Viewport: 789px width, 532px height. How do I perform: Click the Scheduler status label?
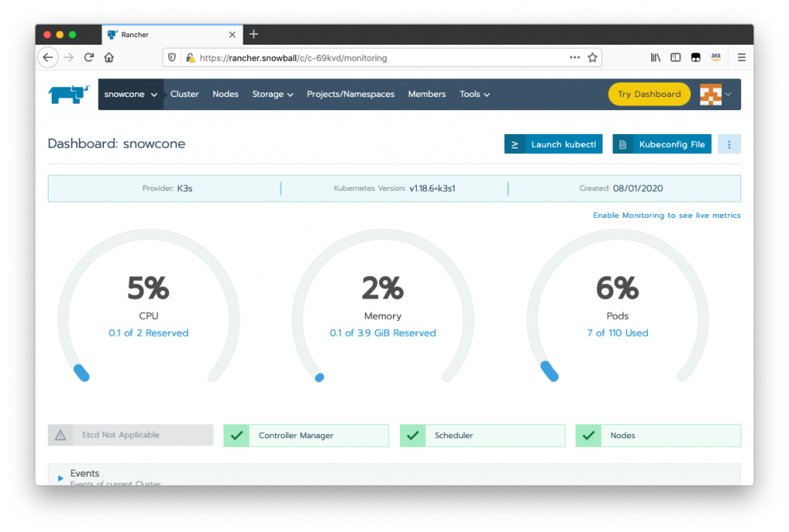click(x=453, y=436)
